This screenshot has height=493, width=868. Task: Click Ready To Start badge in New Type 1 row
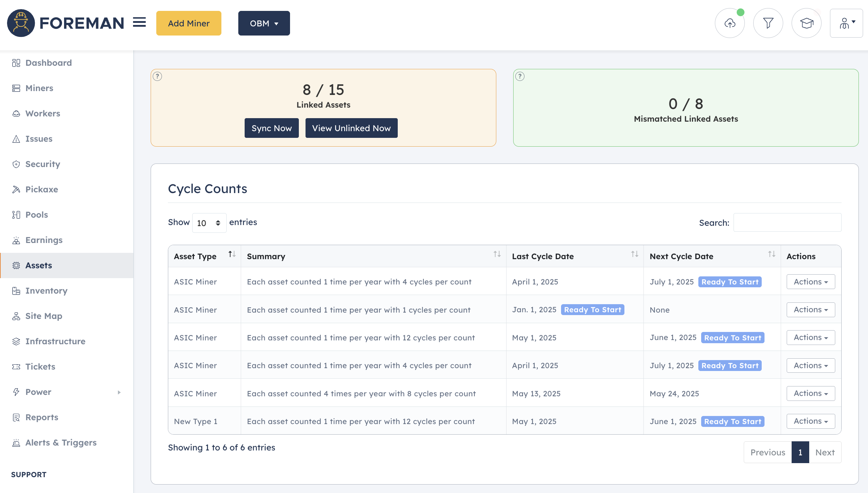[x=732, y=421]
